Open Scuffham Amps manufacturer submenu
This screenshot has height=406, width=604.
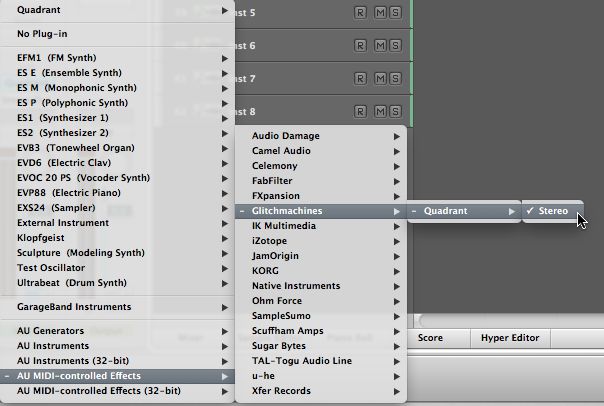[x=321, y=331]
